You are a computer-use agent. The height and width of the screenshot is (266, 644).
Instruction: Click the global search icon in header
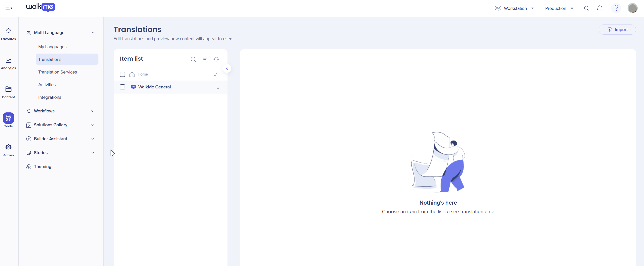(586, 8)
